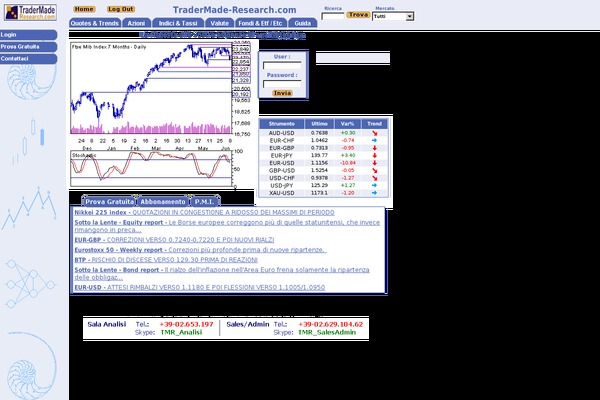600x400 pixels.
Task: Click the Prova Gratuita sidebar link
Action: coord(28,46)
